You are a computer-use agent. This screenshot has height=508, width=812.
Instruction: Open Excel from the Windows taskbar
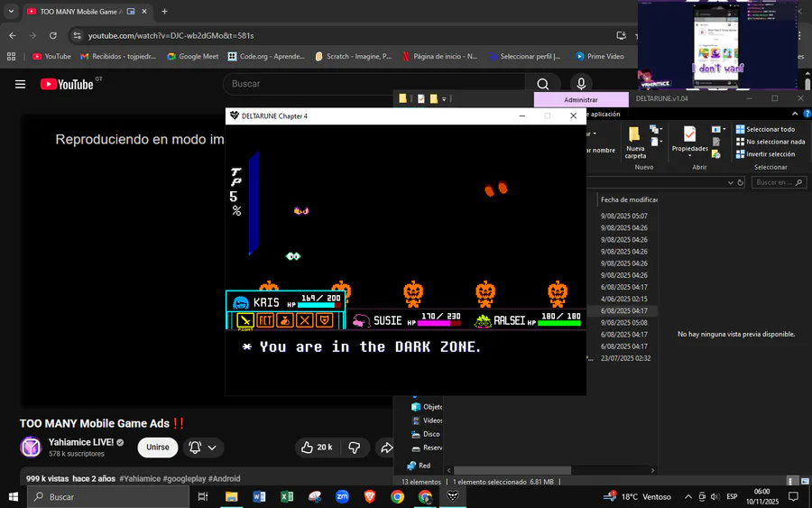(286, 496)
